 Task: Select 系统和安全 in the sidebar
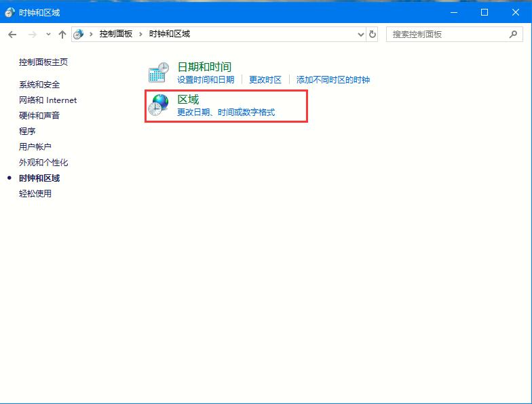[39, 85]
